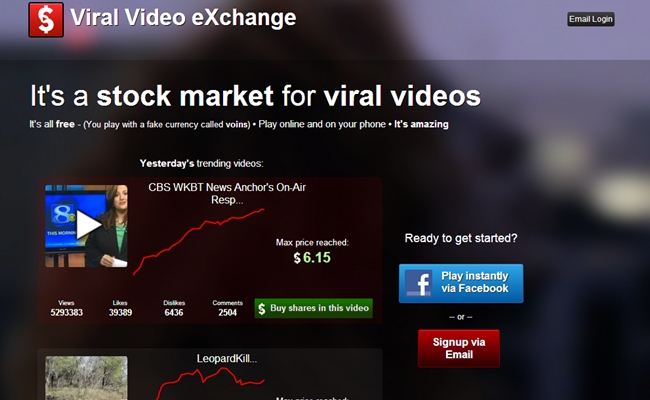Open the CBS WKBT News Anchor's title link
The height and width of the screenshot is (400, 650).
(227, 194)
